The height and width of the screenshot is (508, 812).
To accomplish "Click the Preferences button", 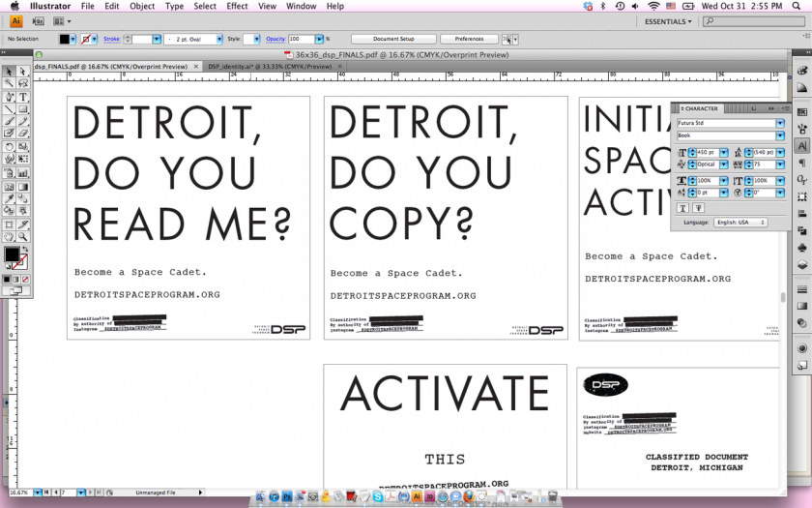I will point(469,39).
